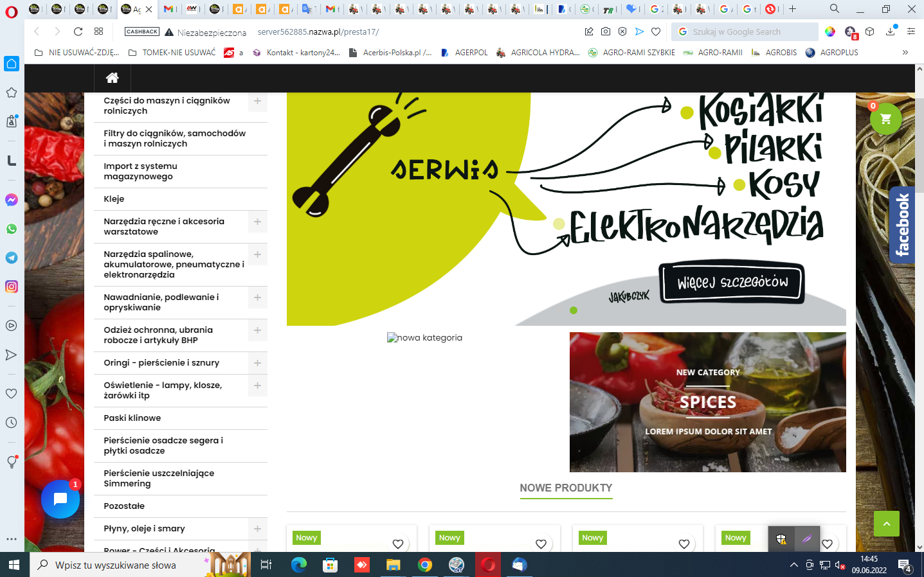
Task: Open history clock in Opera sidebar
Action: (x=12, y=422)
